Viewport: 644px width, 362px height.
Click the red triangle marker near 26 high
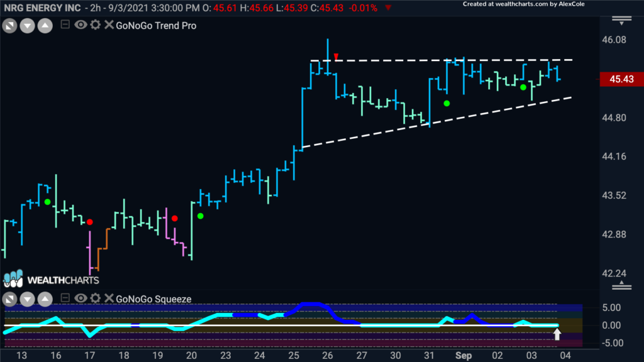pyautogui.click(x=336, y=56)
